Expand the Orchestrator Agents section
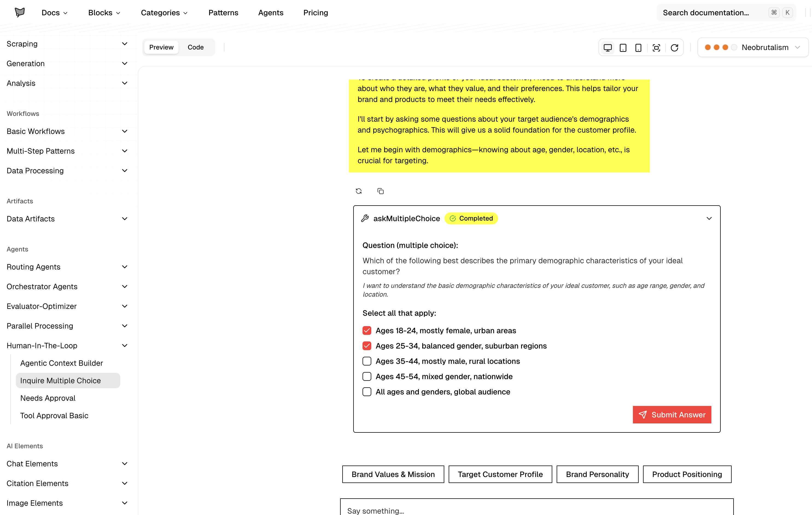 67,286
